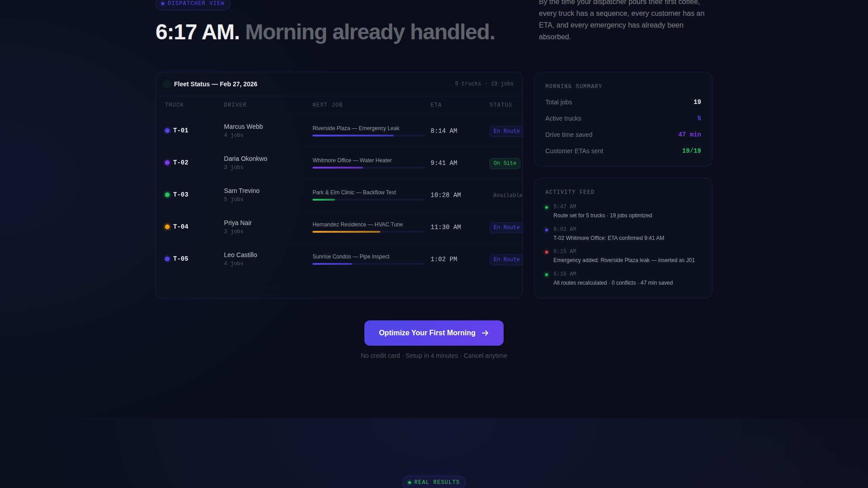The image size is (868, 488).
Task: Click the NEXT JOB column header
Action: [328, 105]
